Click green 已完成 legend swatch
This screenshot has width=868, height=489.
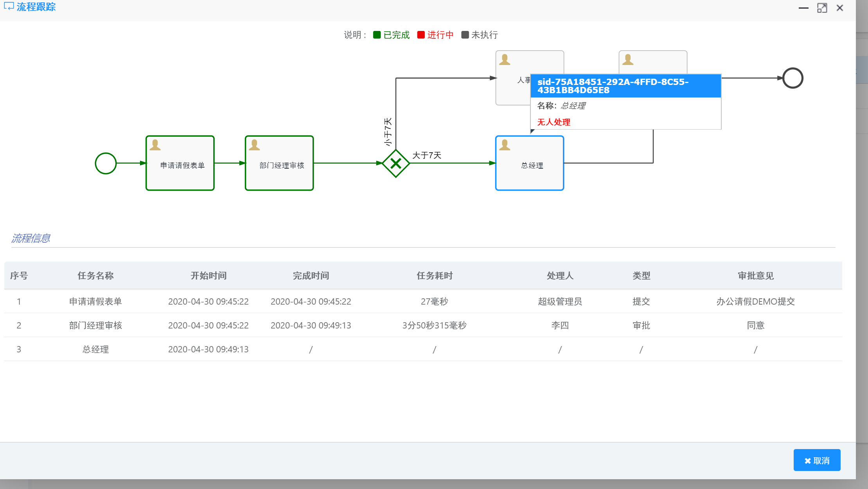377,35
